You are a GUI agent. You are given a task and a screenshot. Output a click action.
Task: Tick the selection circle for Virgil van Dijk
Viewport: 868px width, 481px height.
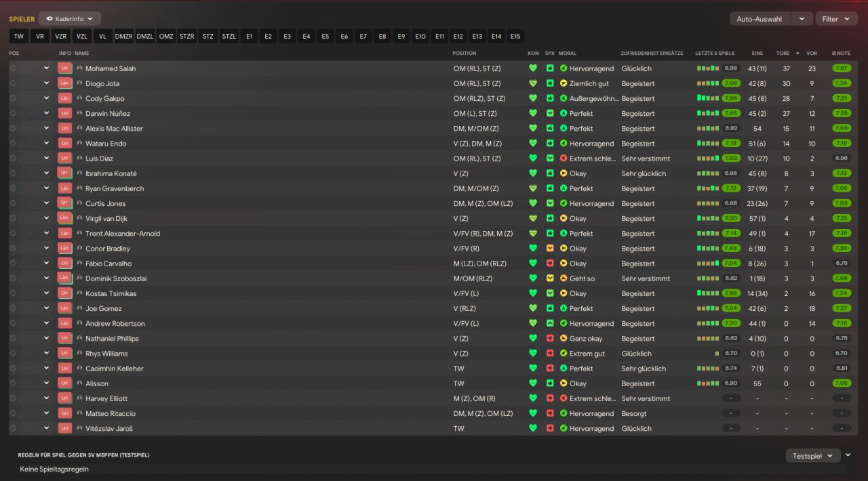pos(13,218)
